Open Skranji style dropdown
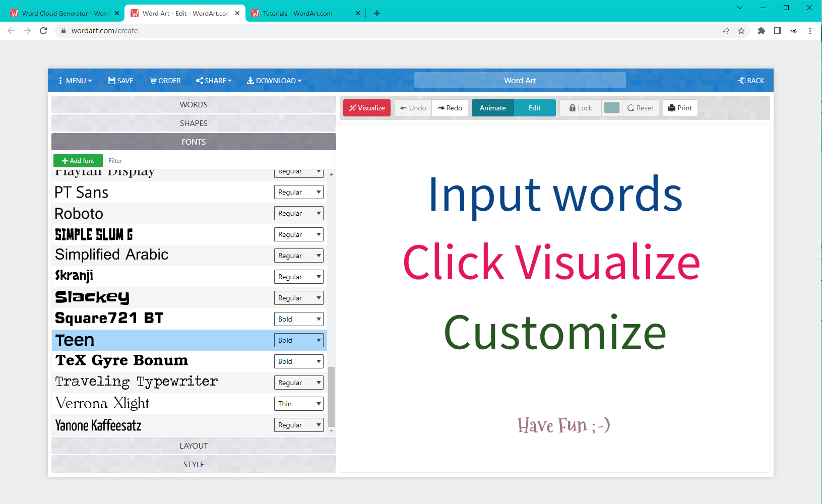The width and height of the screenshot is (822, 504). coord(299,277)
